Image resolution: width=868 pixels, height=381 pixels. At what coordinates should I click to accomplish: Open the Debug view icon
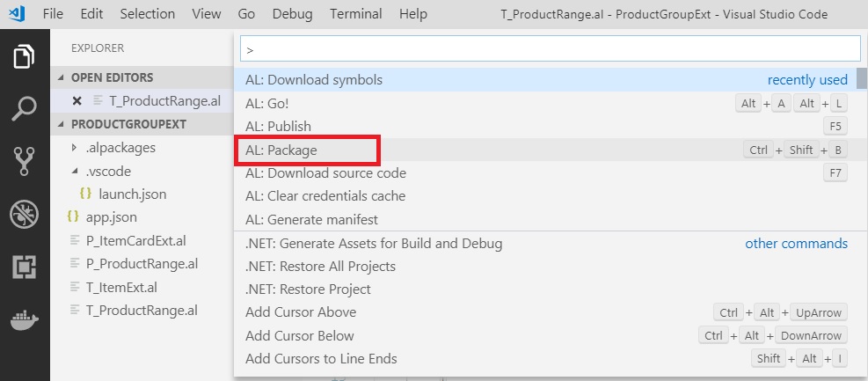pos(25,214)
